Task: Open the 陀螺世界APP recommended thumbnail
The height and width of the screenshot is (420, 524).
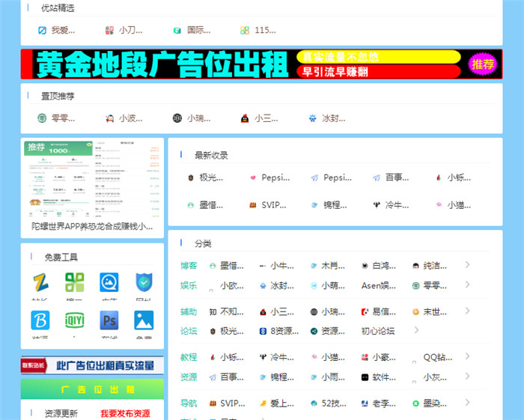Action: pos(92,179)
